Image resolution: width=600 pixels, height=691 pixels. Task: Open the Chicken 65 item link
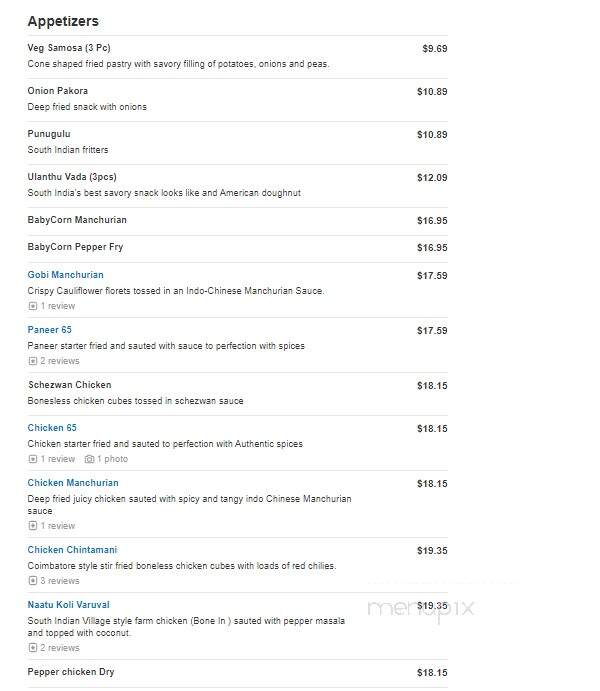[52, 427]
